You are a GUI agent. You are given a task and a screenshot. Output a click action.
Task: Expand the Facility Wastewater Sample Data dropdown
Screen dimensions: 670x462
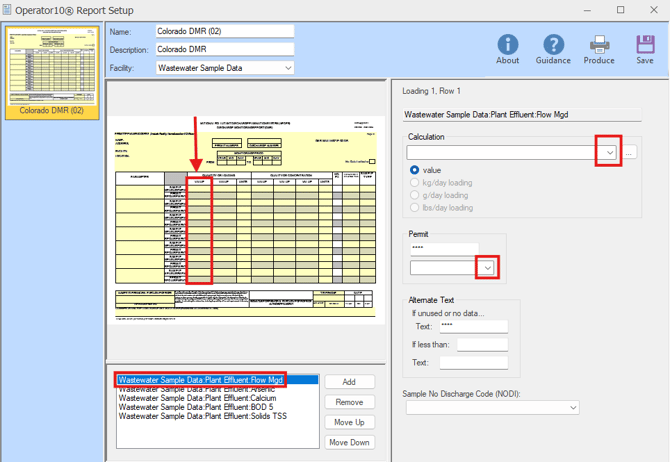pyautogui.click(x=288, y=68)
